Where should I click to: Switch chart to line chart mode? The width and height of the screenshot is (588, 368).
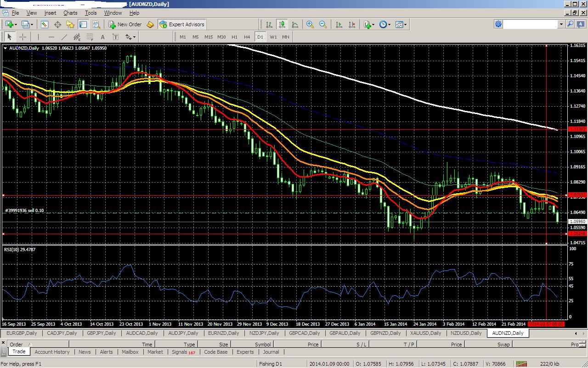click(x=295, y=24)
